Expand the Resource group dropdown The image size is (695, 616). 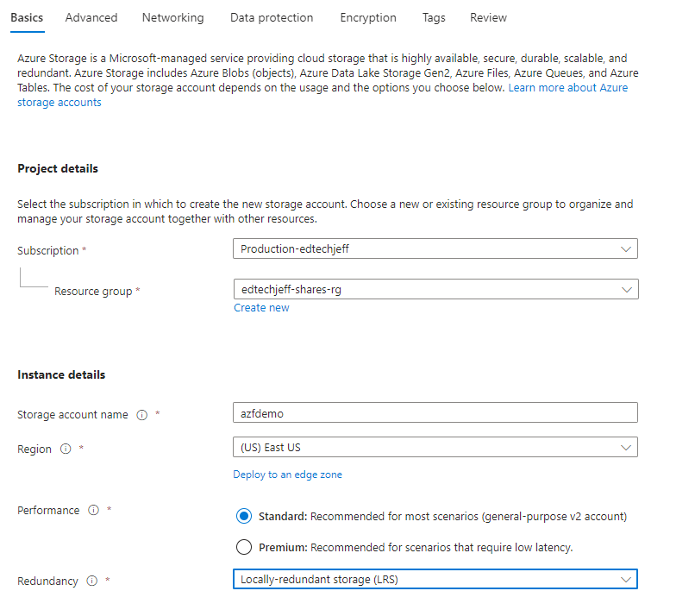pos(435,290)
